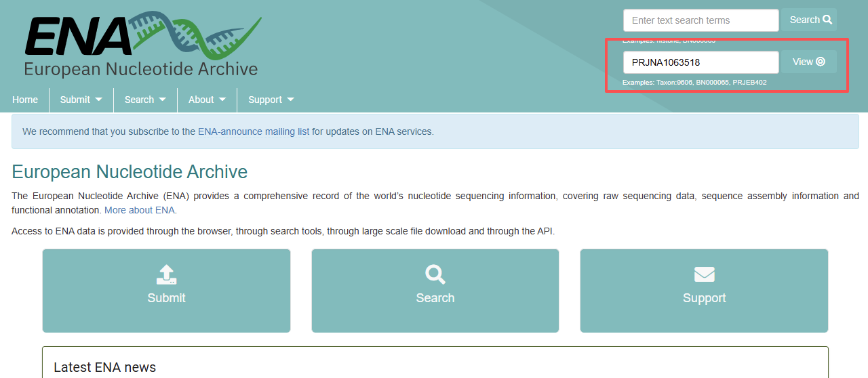Image resolution: width=868 pixels, height=378 pixels.
Task: Click the accession field containing PRJNA1063518
Action: coord(701,62)
